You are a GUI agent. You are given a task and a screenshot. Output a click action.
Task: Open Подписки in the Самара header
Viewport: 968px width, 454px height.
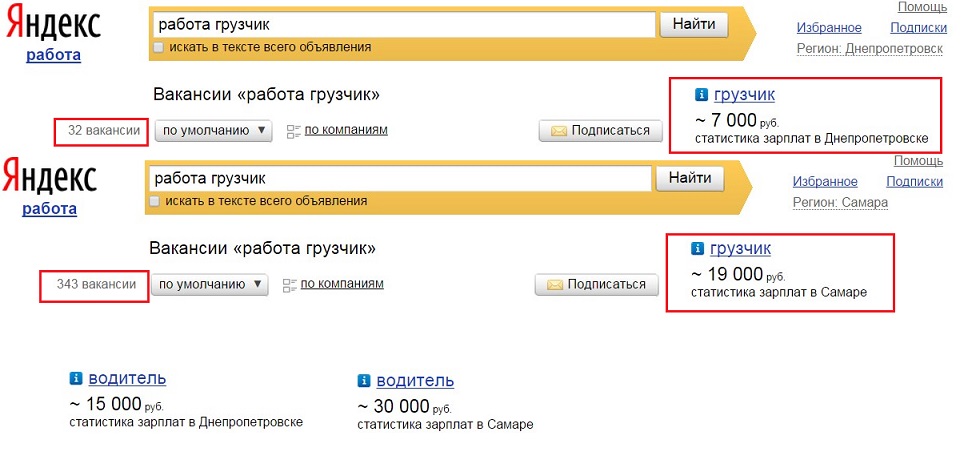(914, 182)
